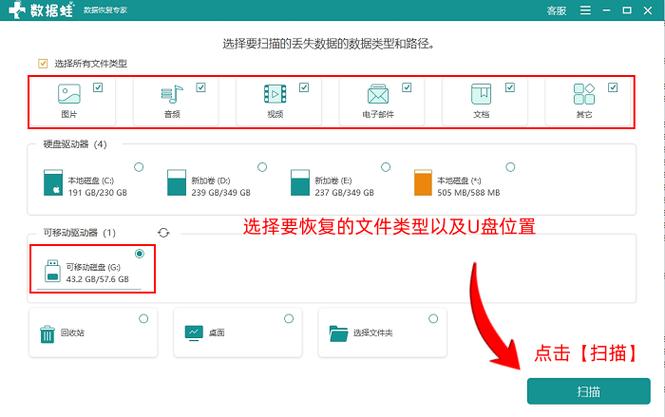Screen dimensions: 665x417
Task: Maximize the 数据蛙 window
Action: pos(627,10)
